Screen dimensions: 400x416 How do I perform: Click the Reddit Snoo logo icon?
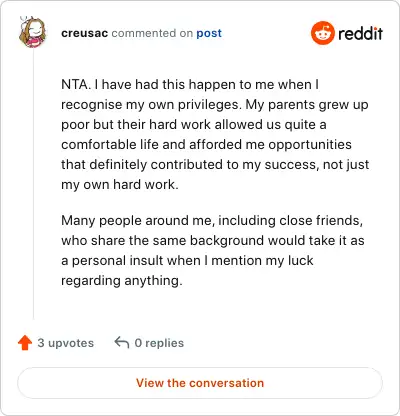coord(322,33)
